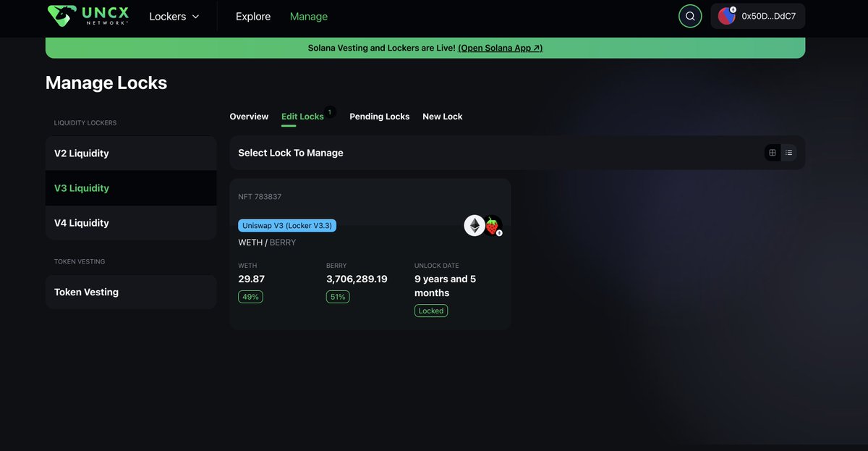Screen dimensions: 868x451
Task: Switch to list view of locks
Action: coord(788,153)
